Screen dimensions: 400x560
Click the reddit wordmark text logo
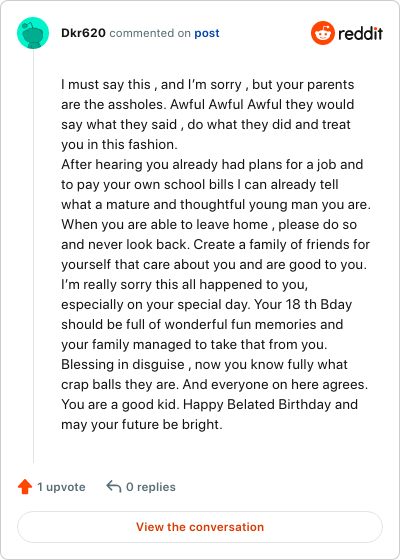(x=360, y=34)
